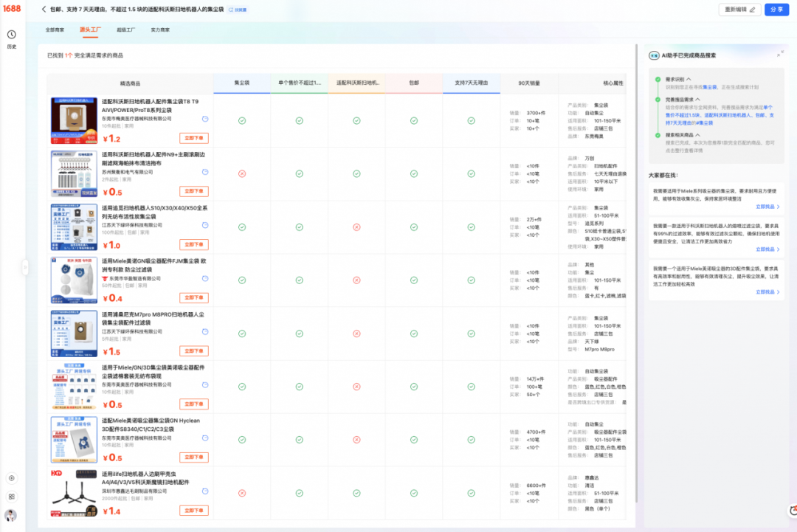Collapse the AI assistant panel with the shrink icon

point(780,55)
